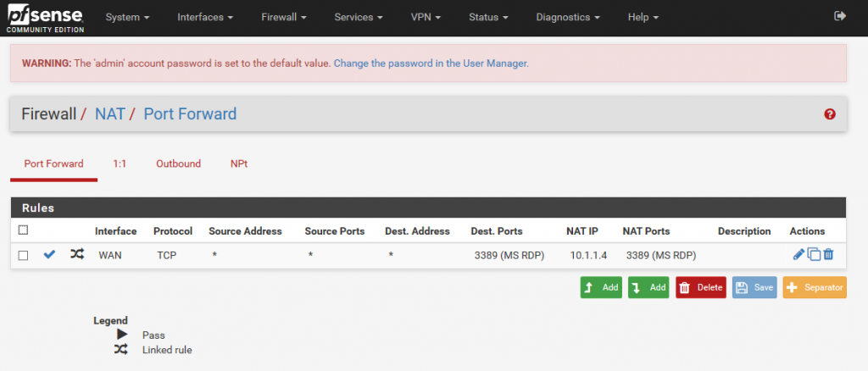Click the logout icon in top bar
The height and width of the screenshot is (371, 868).
840,16
